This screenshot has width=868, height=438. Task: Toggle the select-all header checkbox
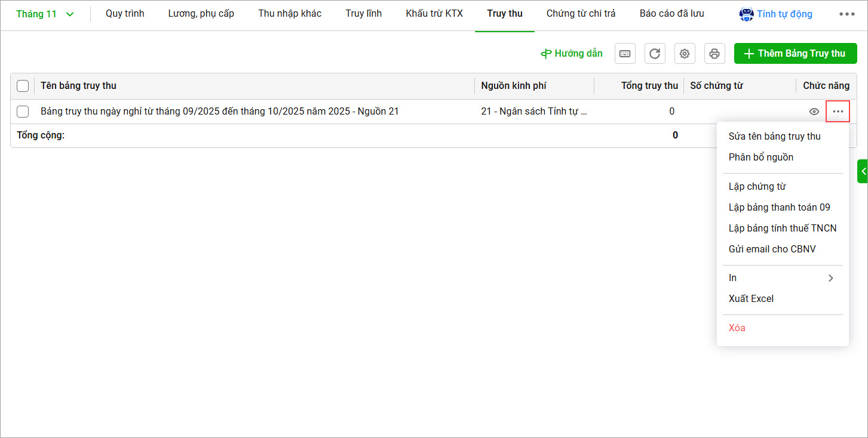(23, 86)
